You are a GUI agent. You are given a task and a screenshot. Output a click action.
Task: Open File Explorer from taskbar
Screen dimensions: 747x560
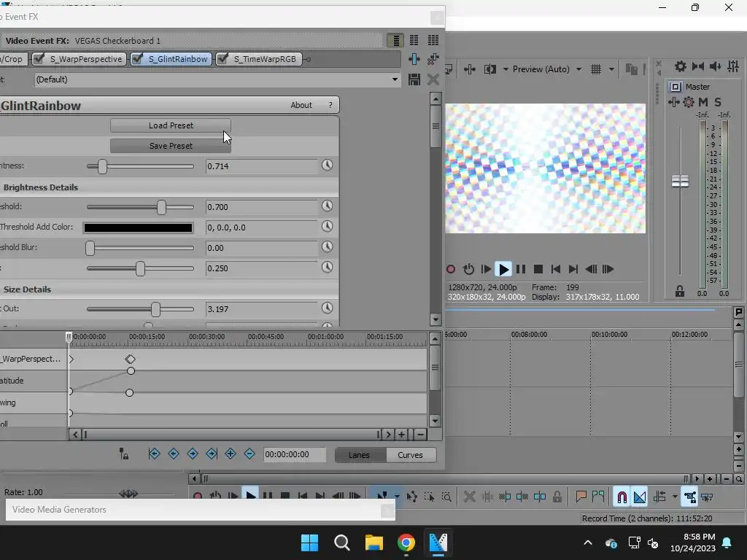[x=374, y=542]
